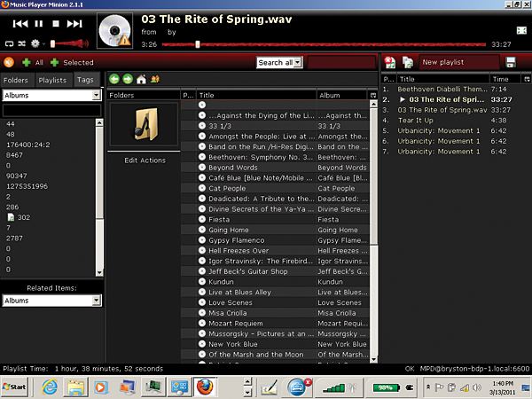Clear the current playlist icon

point(390,62)
